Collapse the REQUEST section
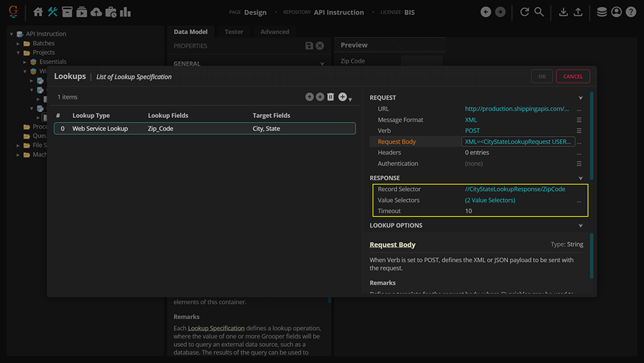644x363 pixels. [x=580, y=98]
